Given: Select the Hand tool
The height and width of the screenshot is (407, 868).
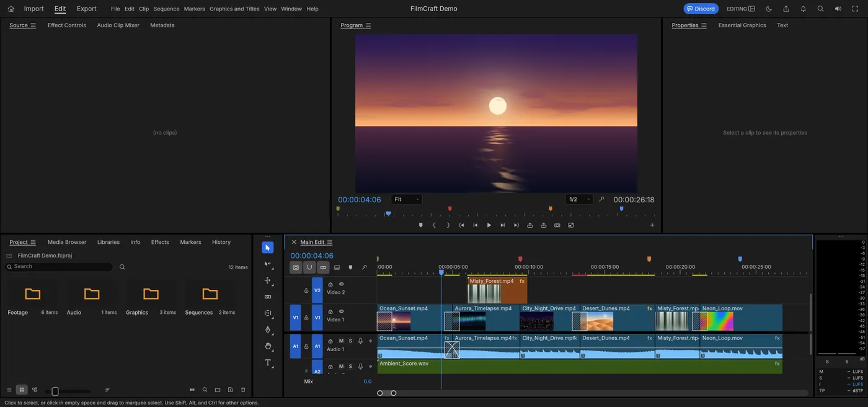Looking at the screenshot, I should pos(268,346).
